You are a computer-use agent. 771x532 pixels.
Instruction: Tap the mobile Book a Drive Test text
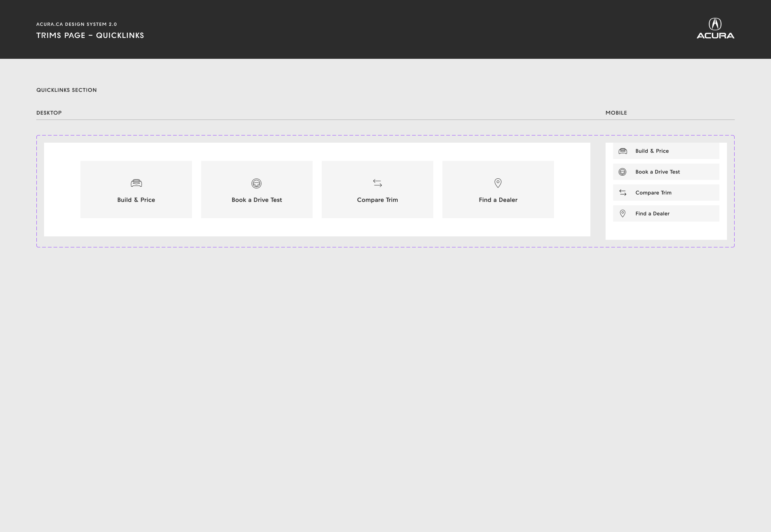(x=658, y=172)
